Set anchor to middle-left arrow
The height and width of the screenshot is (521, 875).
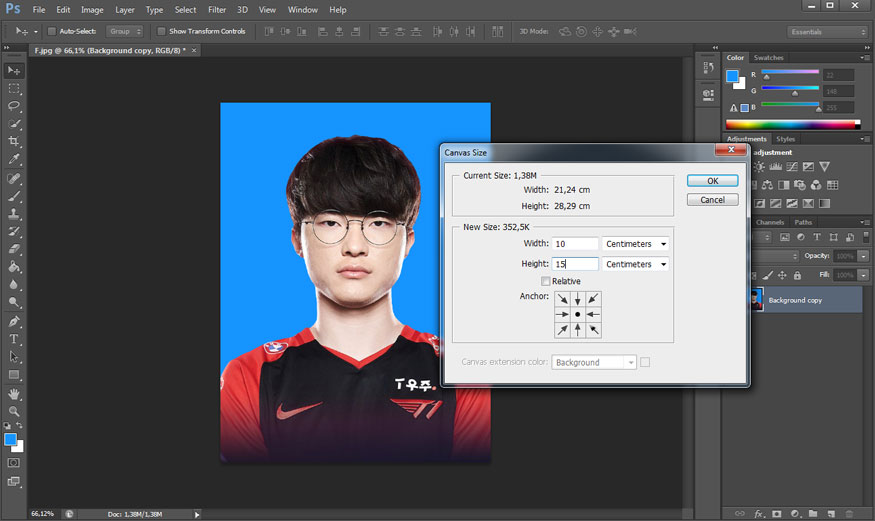point(562,315)
